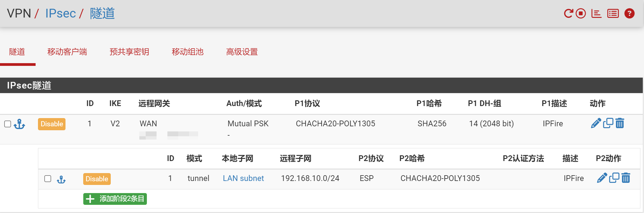Click the stop service icon

click(581, 14)
